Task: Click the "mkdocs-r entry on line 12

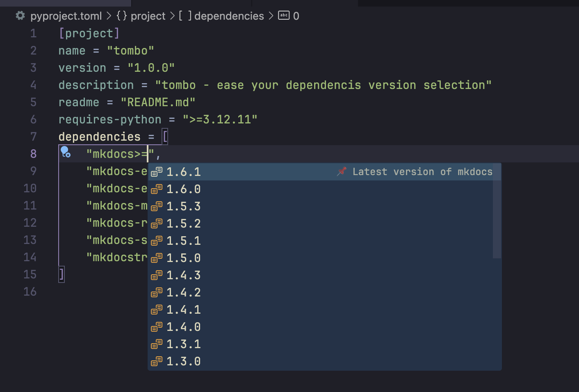Action: [116, 223]
